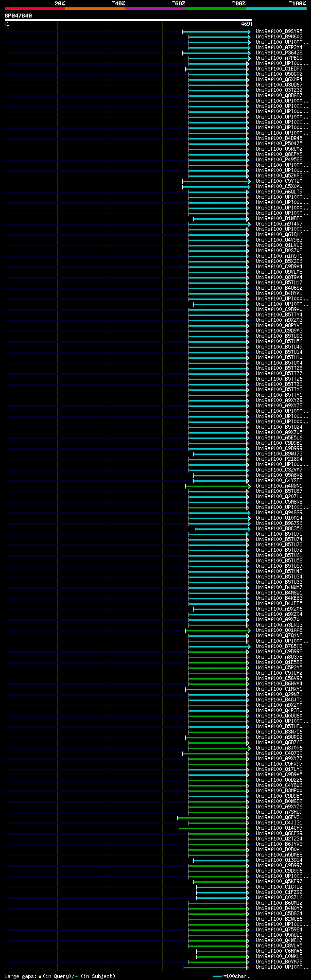Select the UniRef100_Q759B4 row label

click(279, 929)
